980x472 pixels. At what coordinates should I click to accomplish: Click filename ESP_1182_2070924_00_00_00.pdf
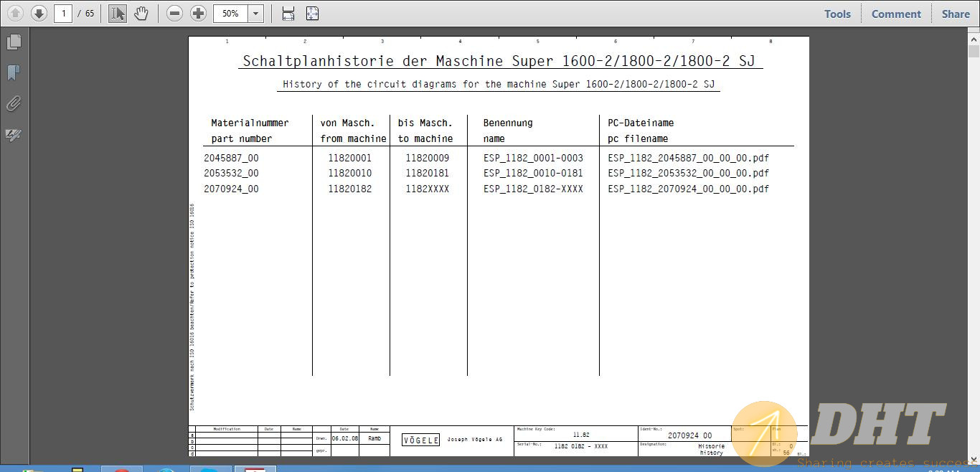[688, 189]
